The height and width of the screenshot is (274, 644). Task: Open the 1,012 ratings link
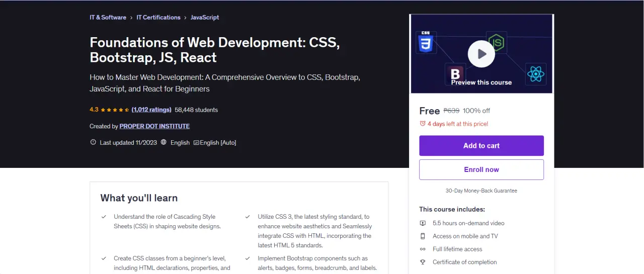151,110
